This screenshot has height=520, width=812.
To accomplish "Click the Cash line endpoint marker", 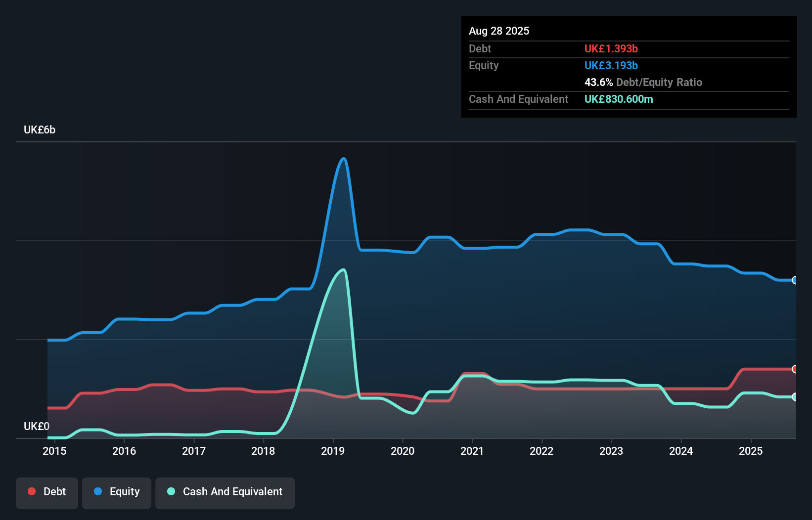I will 795,396.
